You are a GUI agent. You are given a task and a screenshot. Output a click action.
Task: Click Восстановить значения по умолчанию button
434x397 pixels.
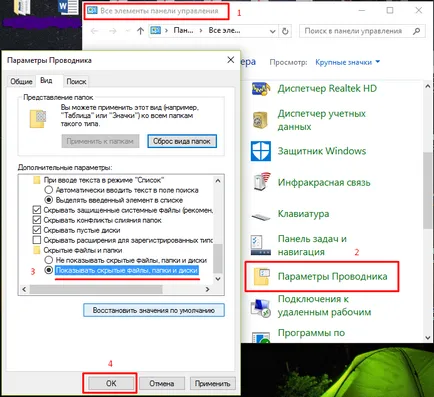click(x=154, y=310)
